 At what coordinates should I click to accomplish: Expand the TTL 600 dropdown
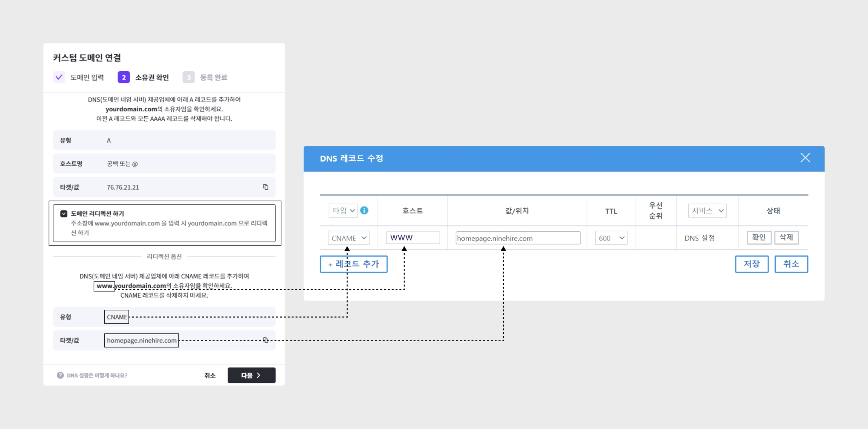point(611,238)
